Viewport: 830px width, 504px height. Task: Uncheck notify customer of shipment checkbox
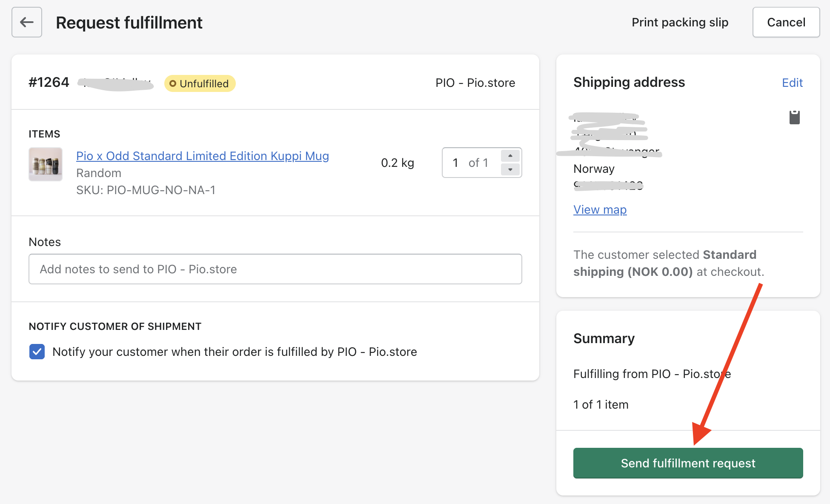point(37,352)
